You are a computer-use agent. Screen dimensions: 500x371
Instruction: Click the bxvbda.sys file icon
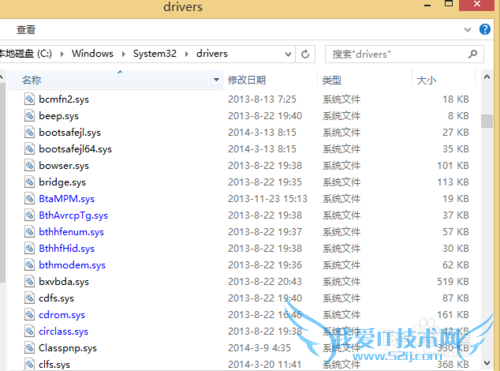click(x=29, y=282)
